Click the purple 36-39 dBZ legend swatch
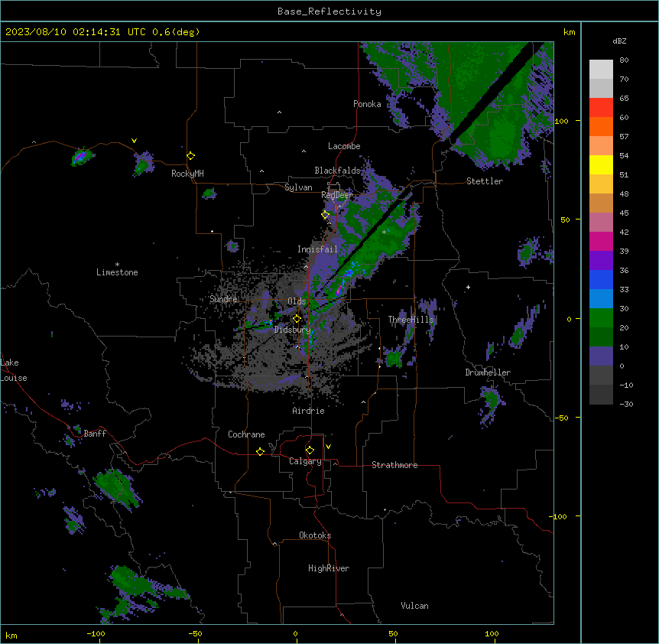659x644 pixels. coord(601,261)
